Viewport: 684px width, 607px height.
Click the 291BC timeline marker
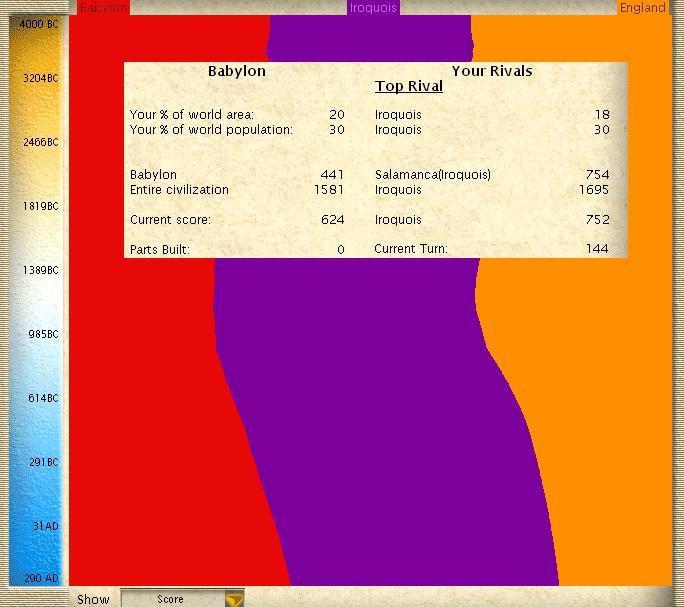point(41,462)
